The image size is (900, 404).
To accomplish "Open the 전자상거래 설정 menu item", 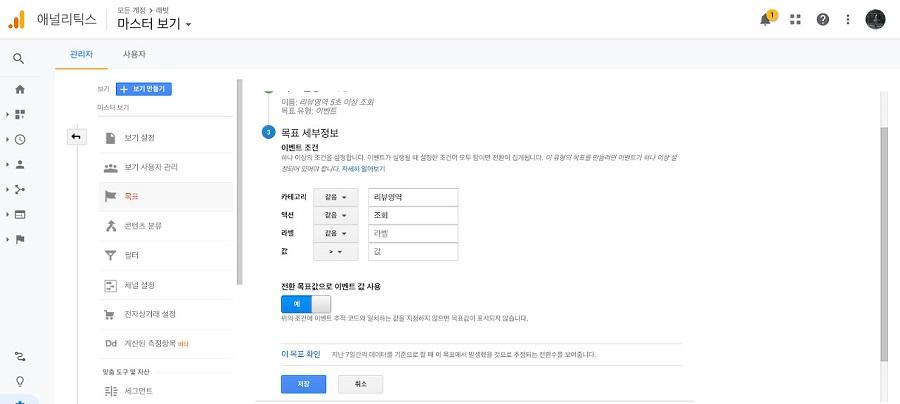I will [x=166, y=314].
